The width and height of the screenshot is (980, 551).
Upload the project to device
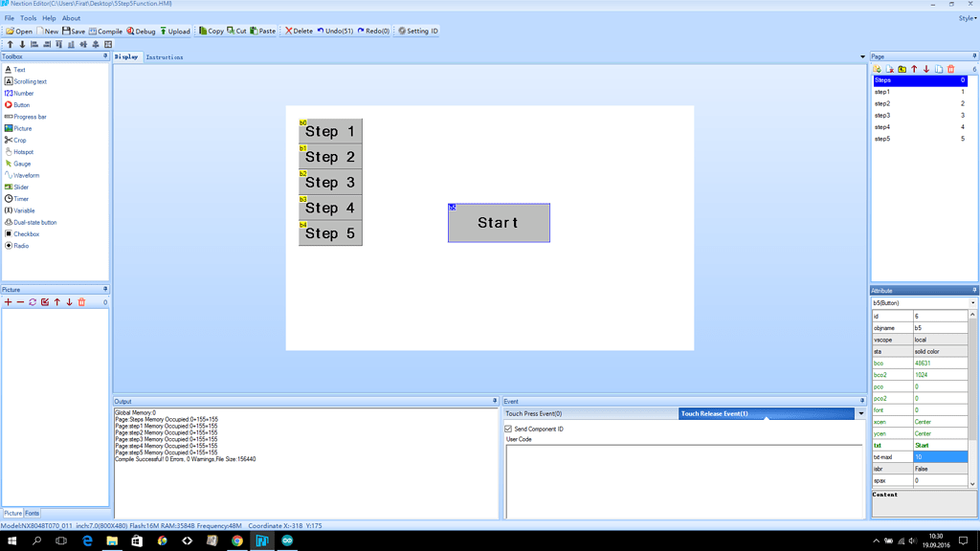175,31
